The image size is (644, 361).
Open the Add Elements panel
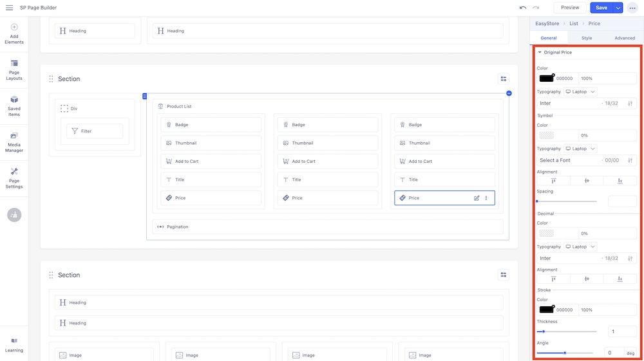tap(14, 34)
